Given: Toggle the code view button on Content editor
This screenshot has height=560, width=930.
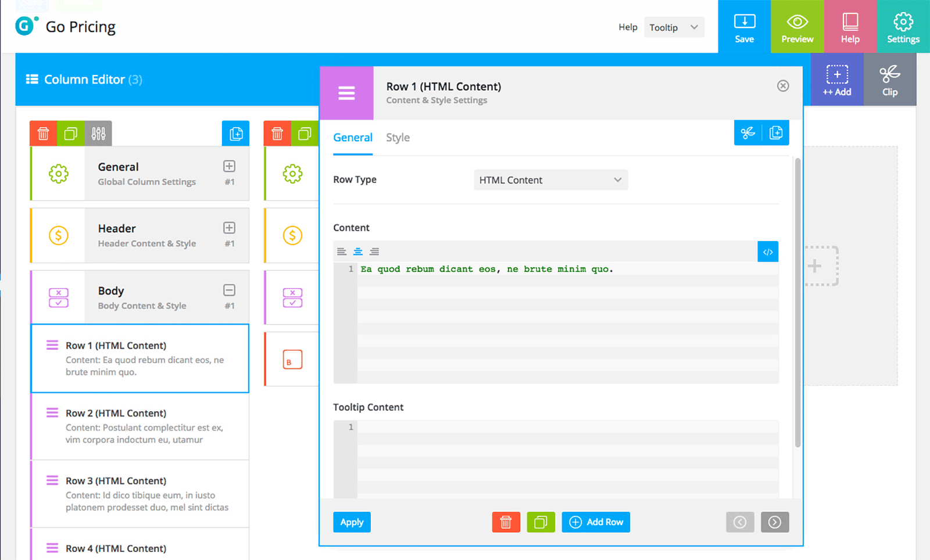Looking at the screenshot, I should click(x=768, y=252).
